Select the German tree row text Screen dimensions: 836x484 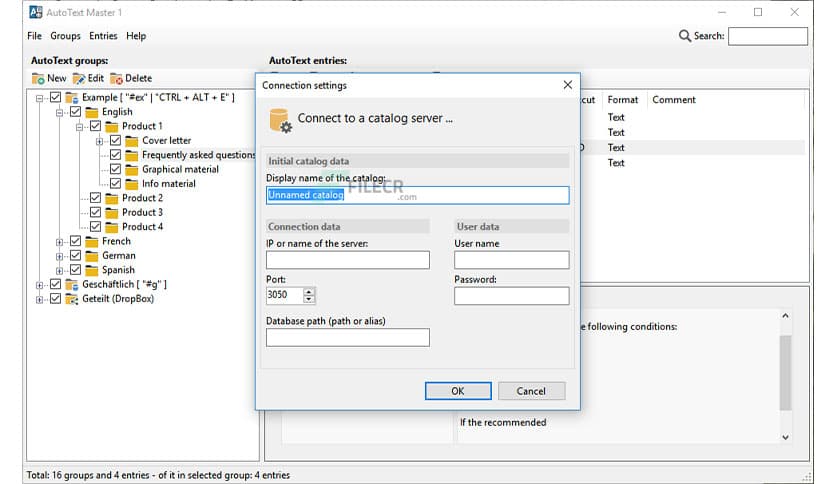(x=118, y=255)
